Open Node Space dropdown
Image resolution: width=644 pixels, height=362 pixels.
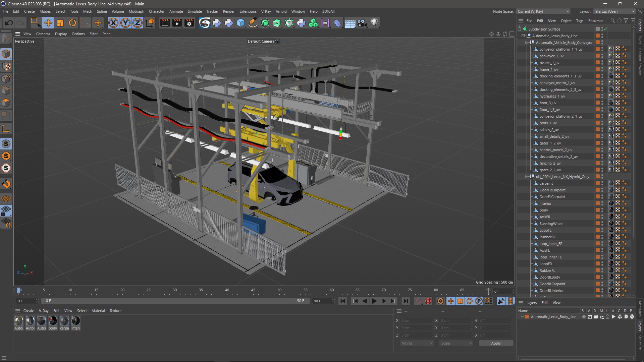tap(543, 11)
